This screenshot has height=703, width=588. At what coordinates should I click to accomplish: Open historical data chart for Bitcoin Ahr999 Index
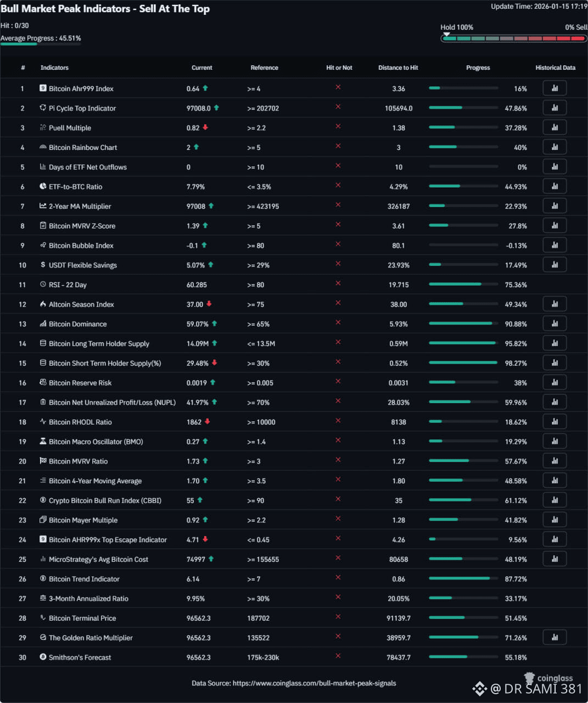coord(555,88)
